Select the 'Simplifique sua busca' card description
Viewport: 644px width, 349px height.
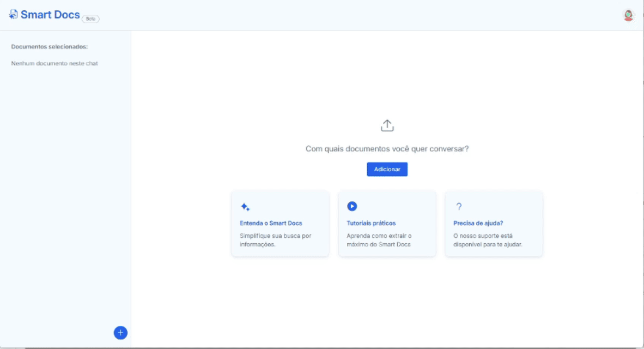tap(276, 240)
